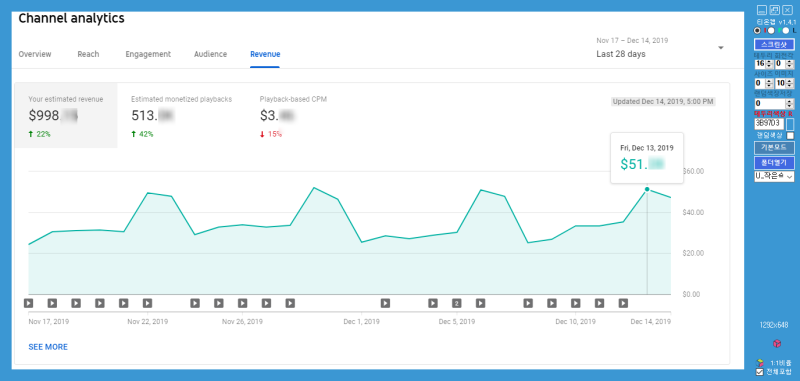Click the 1292x648 size readout
Screen dimensions: 800x381
pyautogui.click(x=774, y=325)
